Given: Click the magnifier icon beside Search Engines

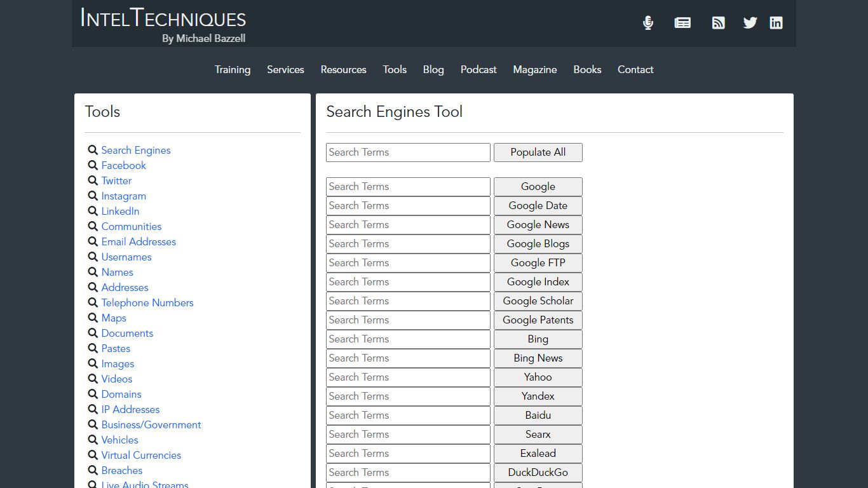Looking at the screenshot, I should click(x=93, y=151).
